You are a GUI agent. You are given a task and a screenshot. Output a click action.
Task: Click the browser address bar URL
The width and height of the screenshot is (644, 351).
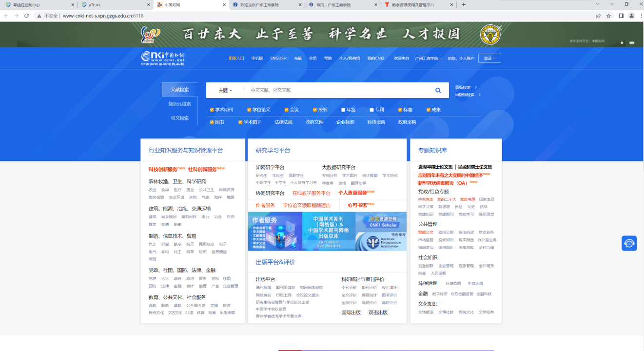[x=103, y=16]
